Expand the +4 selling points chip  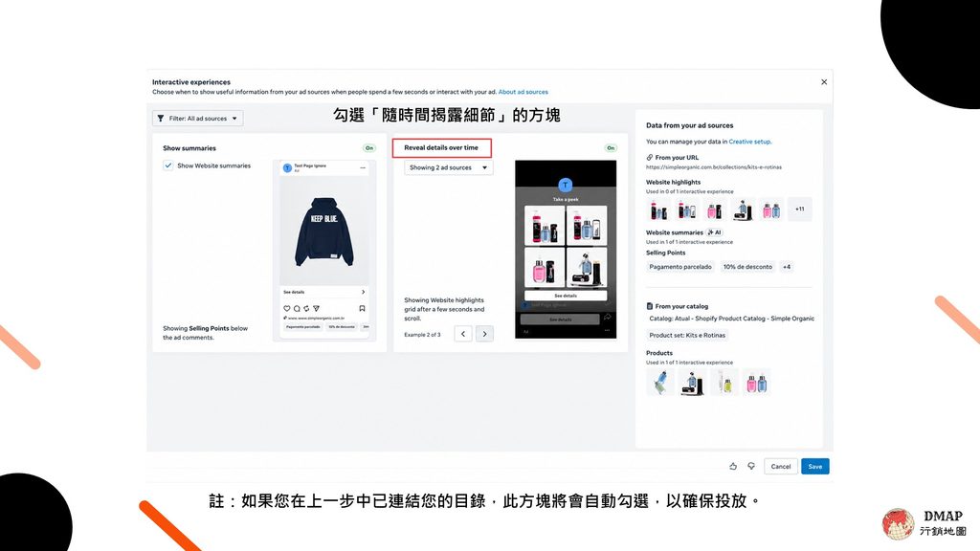787,267
